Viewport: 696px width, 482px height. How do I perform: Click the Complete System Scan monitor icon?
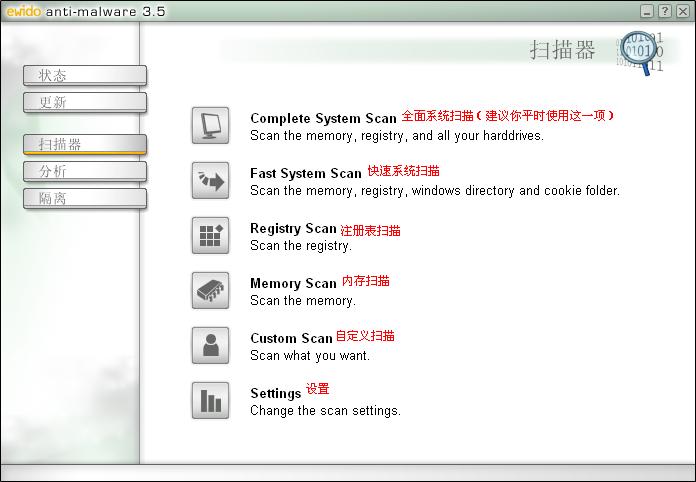[x=210, y=126]
